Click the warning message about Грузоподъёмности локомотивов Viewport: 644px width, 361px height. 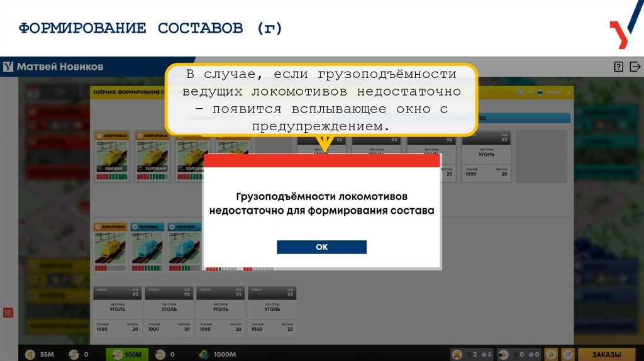[321, 203]
